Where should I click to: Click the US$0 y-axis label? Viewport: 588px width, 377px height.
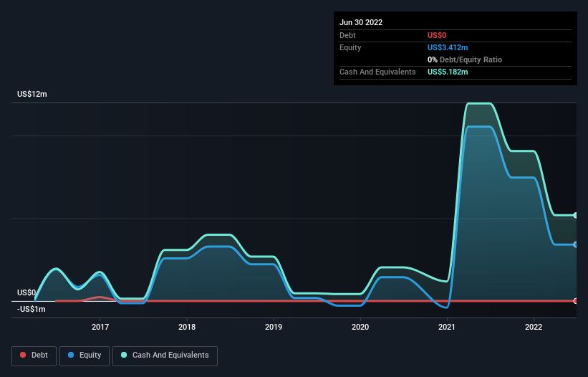pos(26,292)
